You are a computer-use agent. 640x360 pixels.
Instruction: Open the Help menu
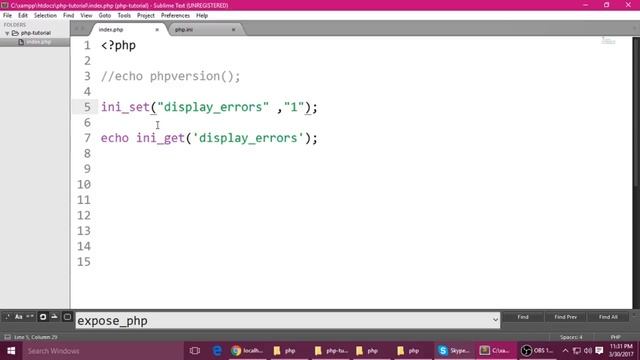point(202,16)
